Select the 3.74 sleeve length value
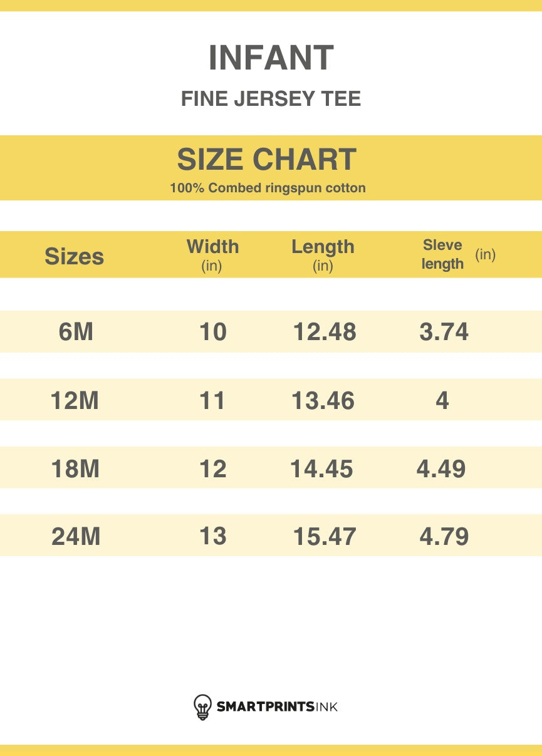This screenshot has width=542, height=756. pyautogui.click(x=444, y=332)
